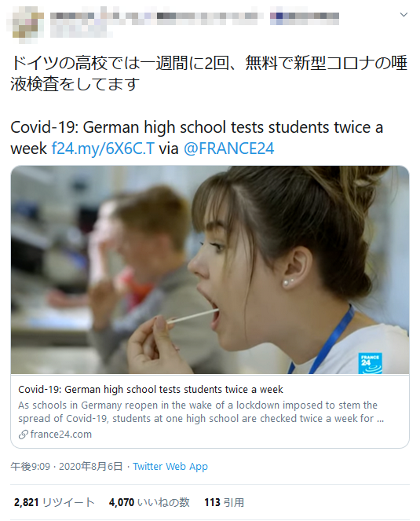
Task: Open the Twitter Web App source link
Action: 170,467
